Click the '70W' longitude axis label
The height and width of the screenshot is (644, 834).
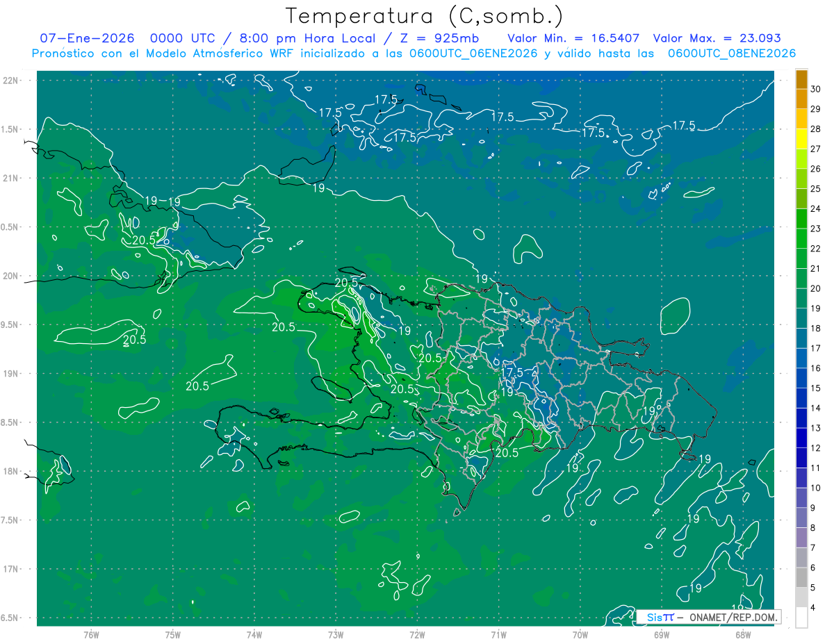(580, 634)
